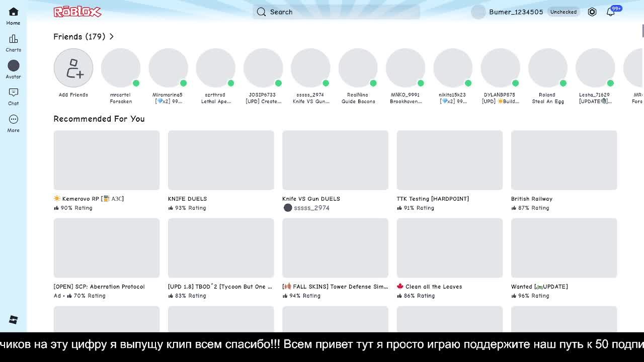
Task: Open the Robux icon in header
Action: click(592, 12)
